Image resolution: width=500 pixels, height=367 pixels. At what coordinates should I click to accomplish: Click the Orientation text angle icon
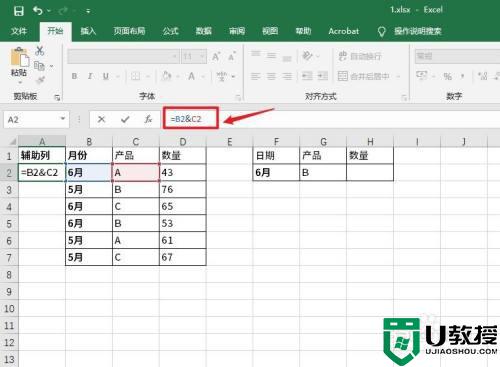click(x=307, y=56)
